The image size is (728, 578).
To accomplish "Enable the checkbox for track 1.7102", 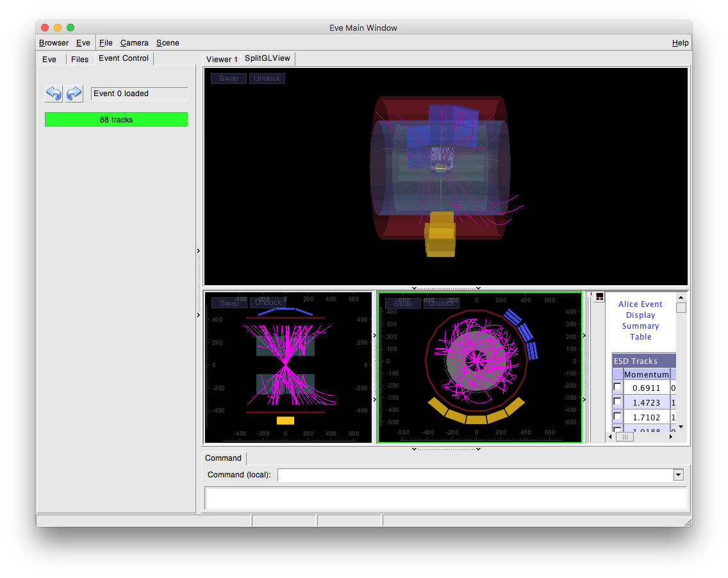I will coord(617,417).
